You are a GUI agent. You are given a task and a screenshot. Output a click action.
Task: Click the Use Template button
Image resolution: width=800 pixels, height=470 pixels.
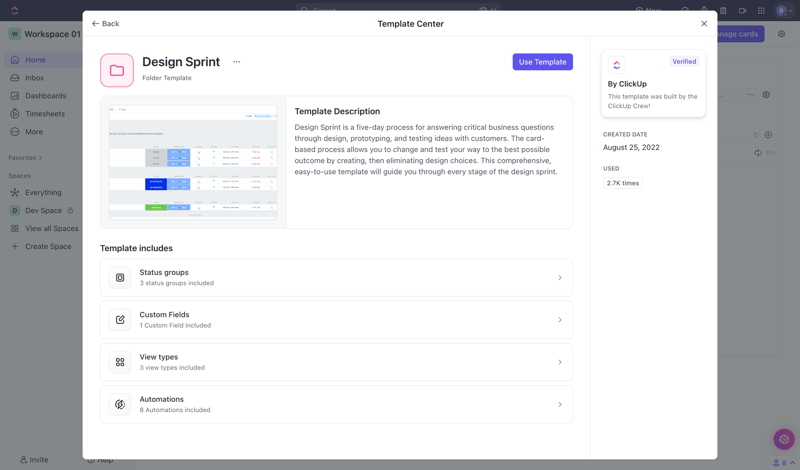click(542, 62)
